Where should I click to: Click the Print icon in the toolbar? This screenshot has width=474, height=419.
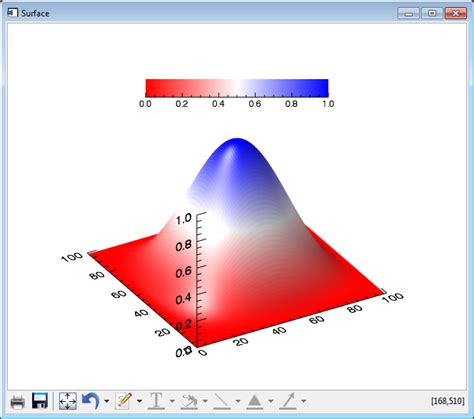coord(17,402)
